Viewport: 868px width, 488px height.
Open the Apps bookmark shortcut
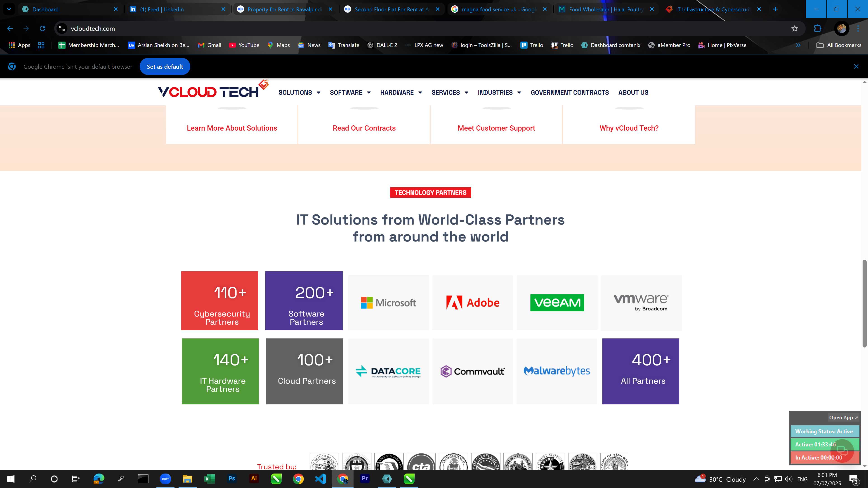[x=19, y=45]
